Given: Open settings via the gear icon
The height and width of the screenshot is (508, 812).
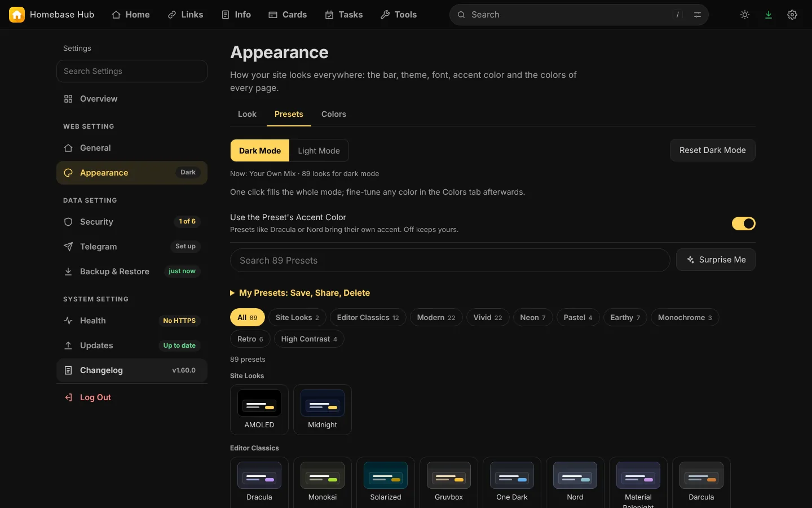Looking at the screenshot, I should 792,15.
